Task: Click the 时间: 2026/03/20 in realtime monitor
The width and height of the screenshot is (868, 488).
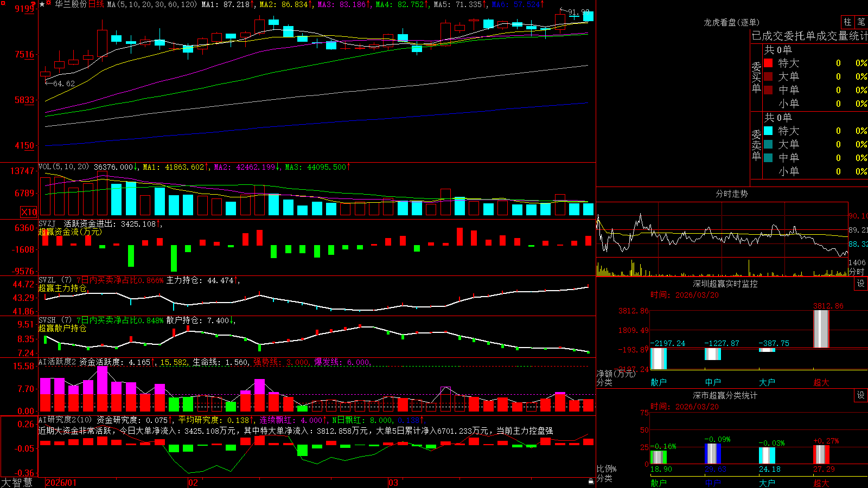Action: (x=685, y=295)
